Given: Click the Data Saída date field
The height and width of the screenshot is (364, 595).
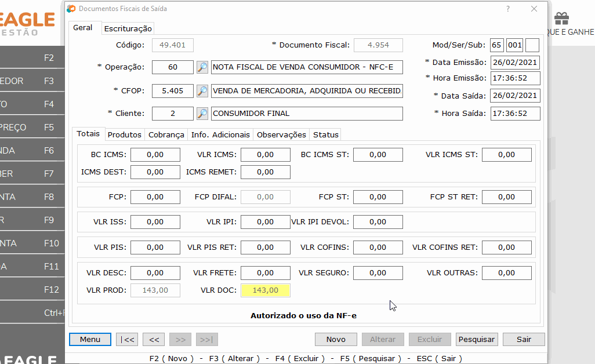Looking at the screenshot, I should (x=515, y=96).
